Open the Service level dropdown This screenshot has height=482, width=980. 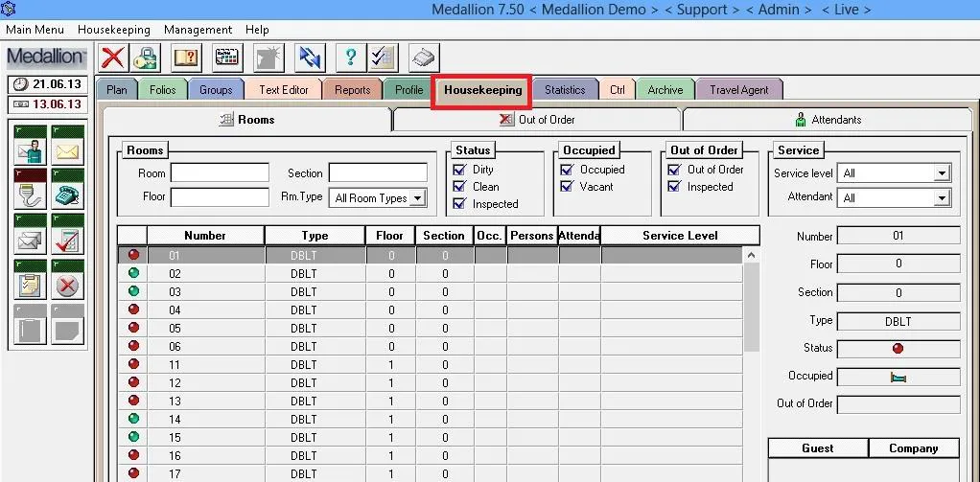pos(942,173)
